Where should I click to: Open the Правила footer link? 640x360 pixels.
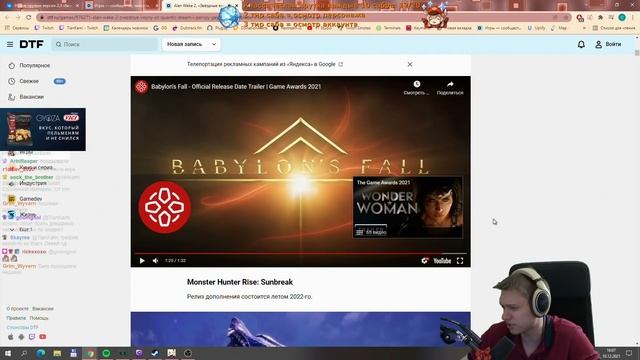click(x=16, y=318)
